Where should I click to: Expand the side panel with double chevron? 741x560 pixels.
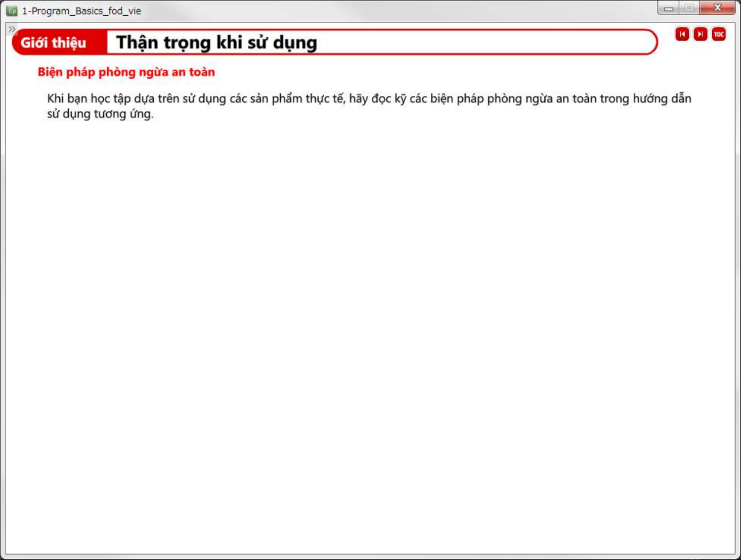tap(12, 29)
